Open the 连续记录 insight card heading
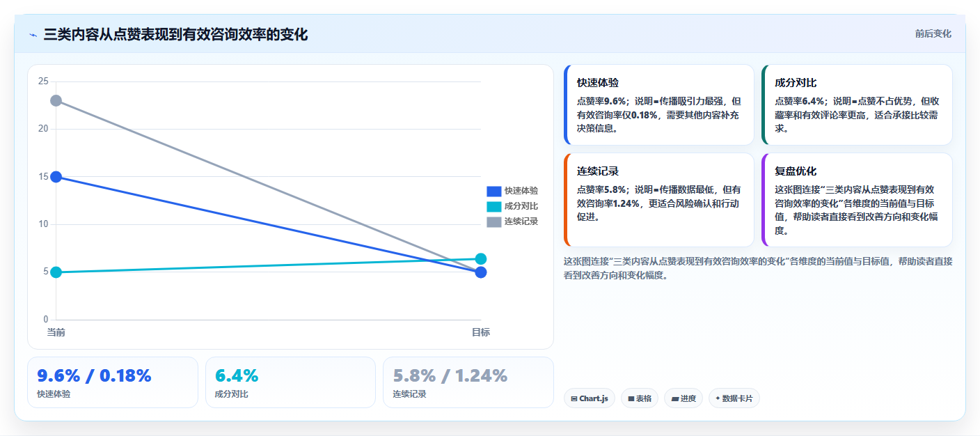Screen dimensions: 980x436 pyautogui.click(x=598, y=171)
